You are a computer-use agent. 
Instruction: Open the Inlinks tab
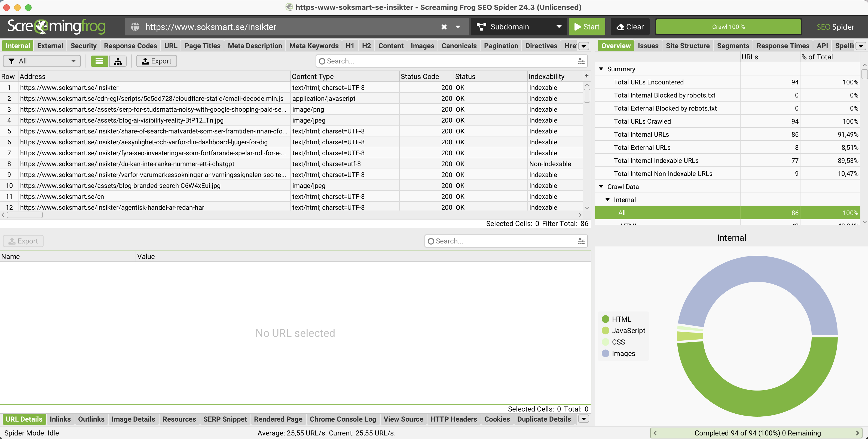[60, 419]
